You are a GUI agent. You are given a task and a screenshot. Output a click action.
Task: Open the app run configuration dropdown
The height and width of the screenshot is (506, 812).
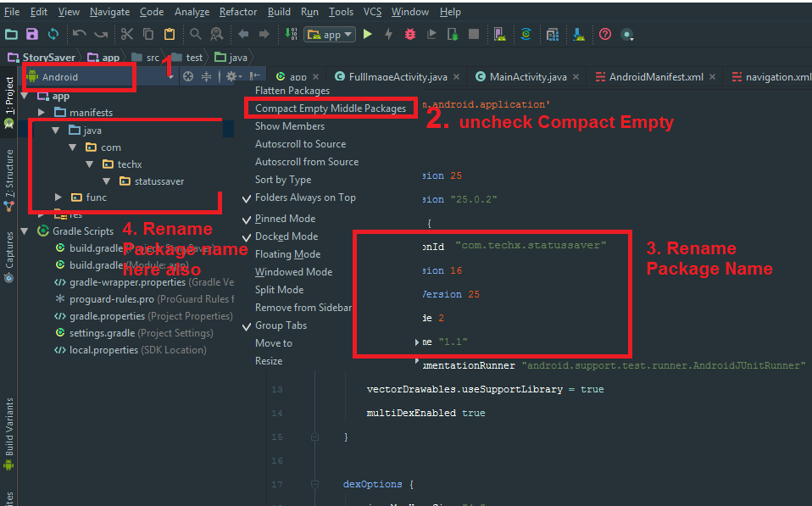tap(329, 34)
